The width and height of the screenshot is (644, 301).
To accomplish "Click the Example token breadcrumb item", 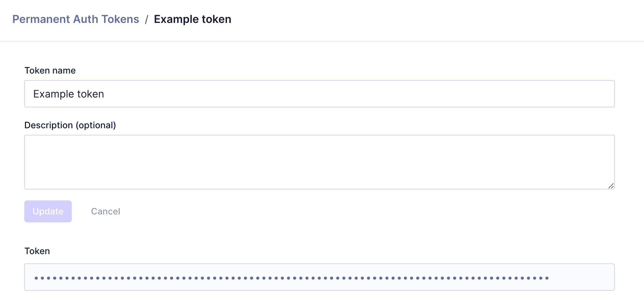I will point(193,19).
